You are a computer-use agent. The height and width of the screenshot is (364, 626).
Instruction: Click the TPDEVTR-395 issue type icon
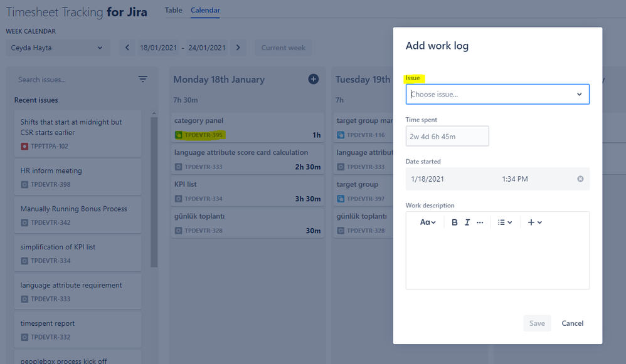(179, 135)
